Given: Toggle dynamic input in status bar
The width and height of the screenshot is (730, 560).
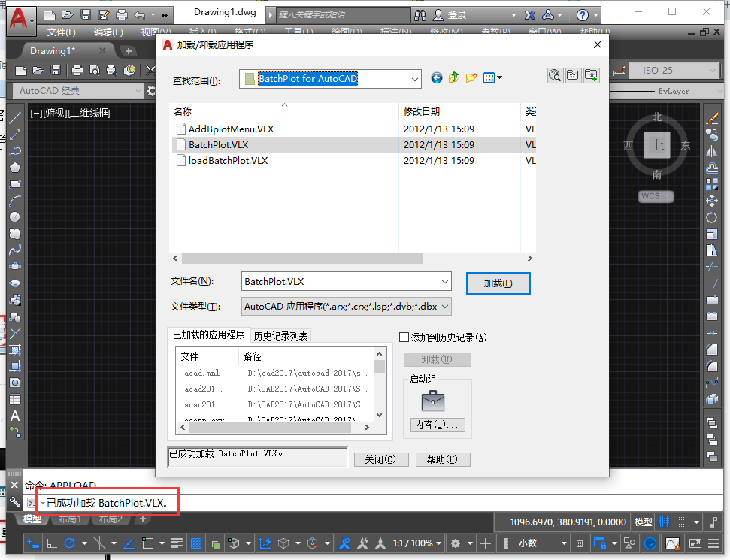Looking at the screenshot, I should (32, 543).
